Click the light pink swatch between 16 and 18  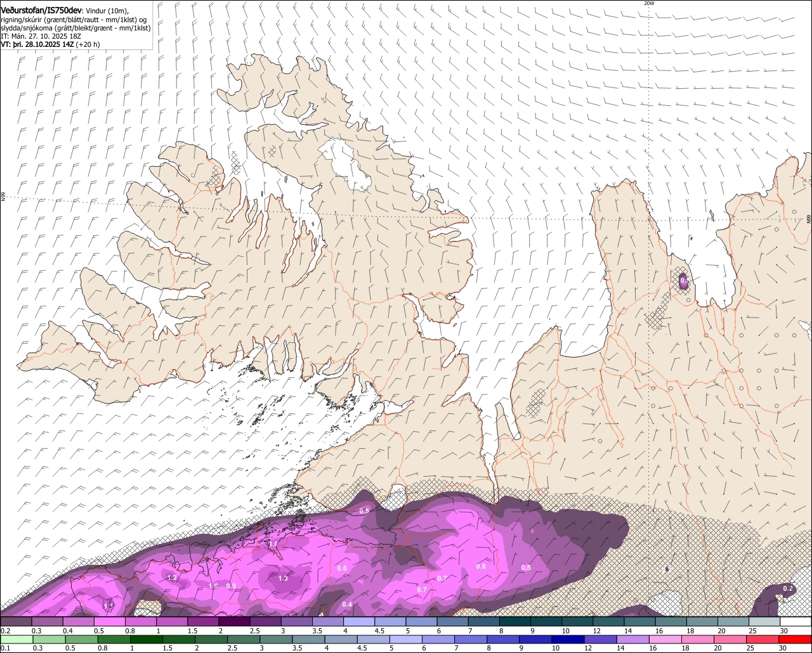click(665, 639)
